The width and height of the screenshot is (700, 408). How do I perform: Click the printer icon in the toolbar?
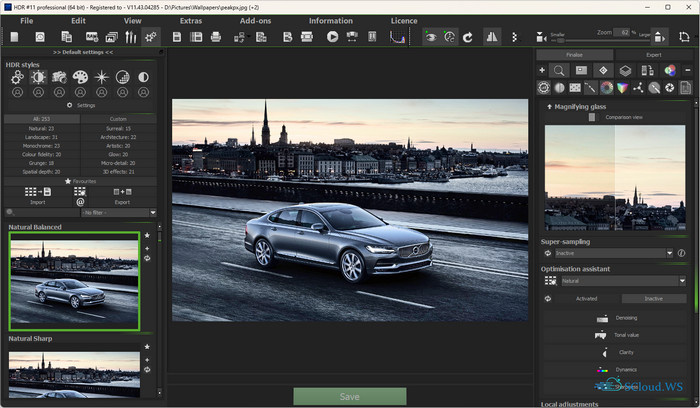(215, 37)
